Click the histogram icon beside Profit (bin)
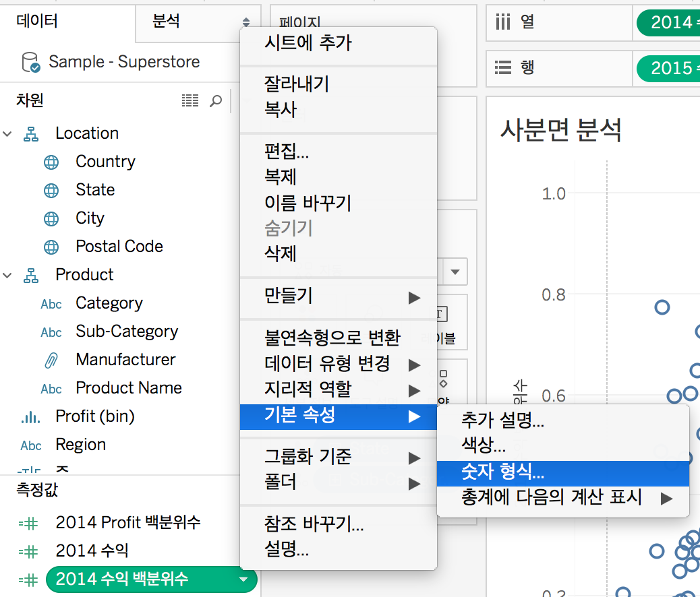 (30, 417)
